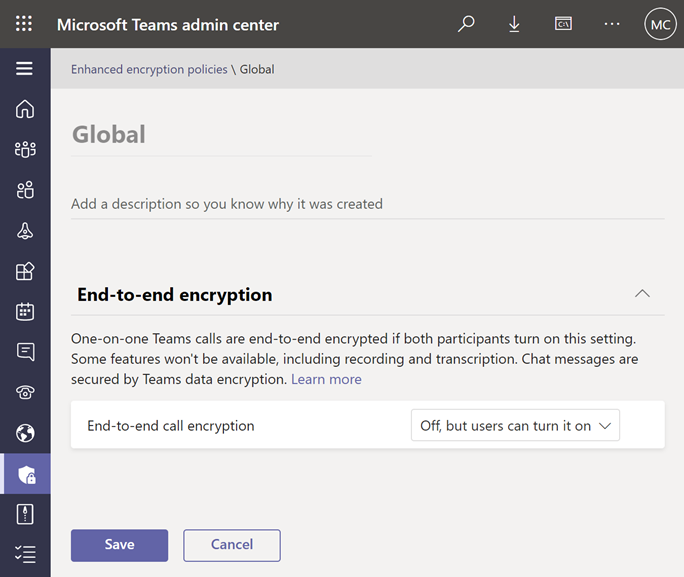Cancel editing the policy
Image resolution: width=684 pixels, height=577 pixels.
point(232,545)
